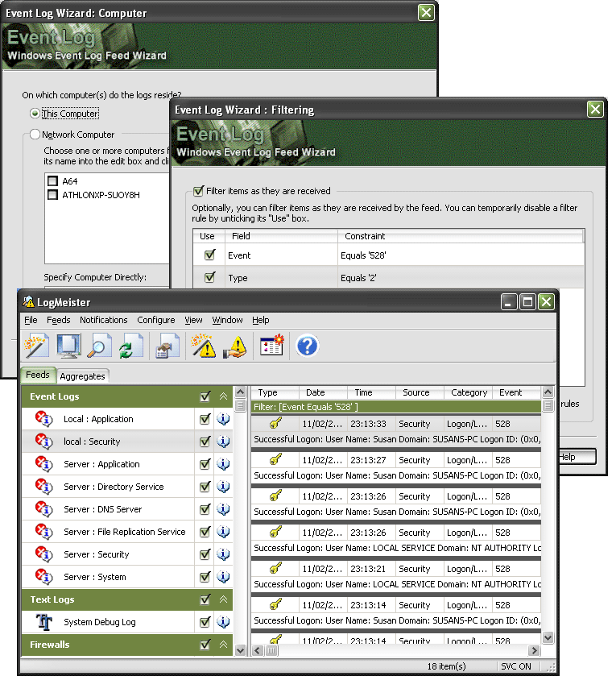Click the horizontal scrollbar right arrow

tap(534, 650)
